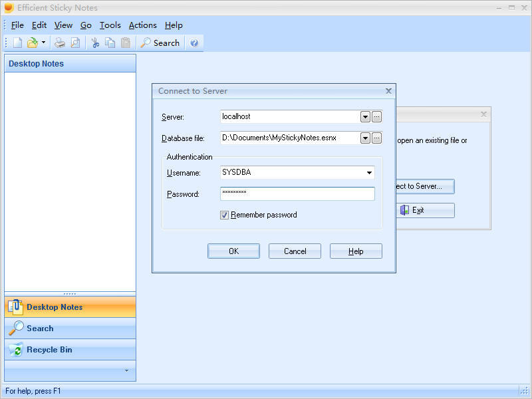532x399 pixels.
Task: Click the Print toolbar icon
Action: point(60,43)
